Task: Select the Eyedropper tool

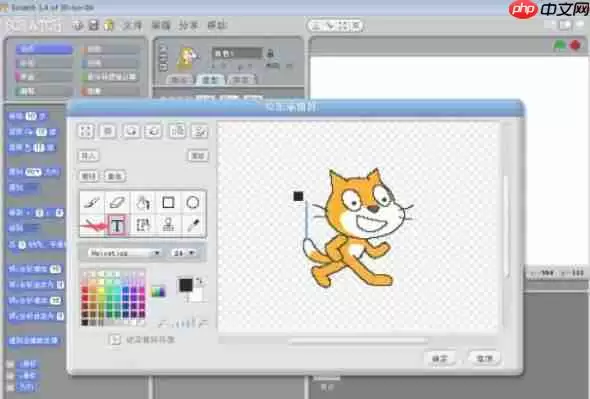Action: [193, 225]
